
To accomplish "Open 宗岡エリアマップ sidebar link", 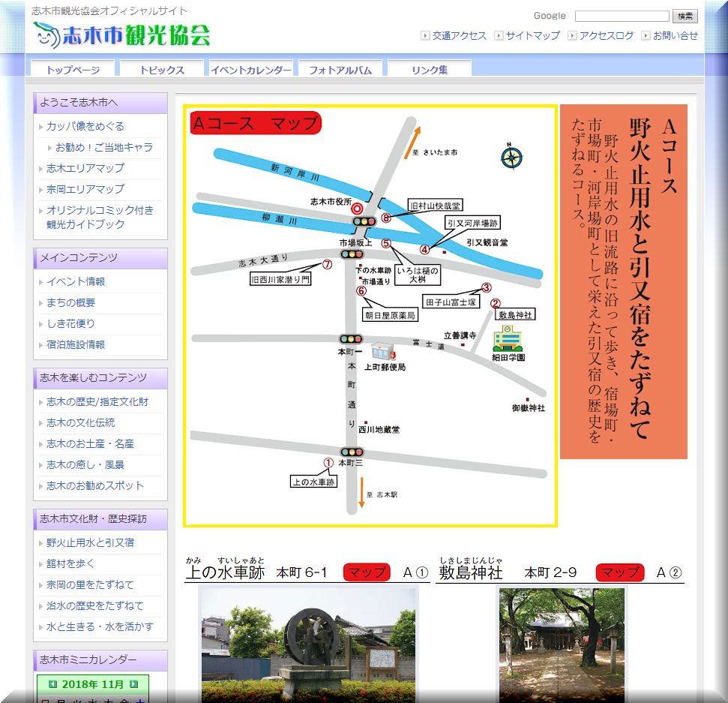I will click(85, 189).
